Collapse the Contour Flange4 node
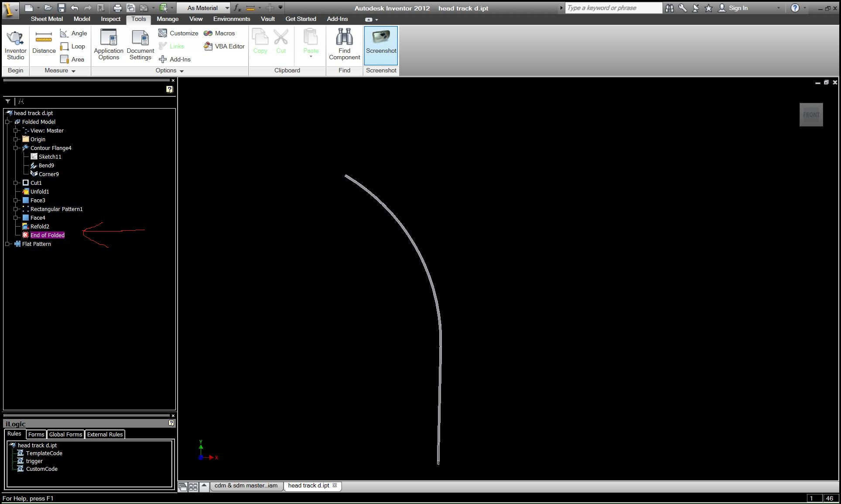This screenshot has width=841, height=504. pos(16,148)
